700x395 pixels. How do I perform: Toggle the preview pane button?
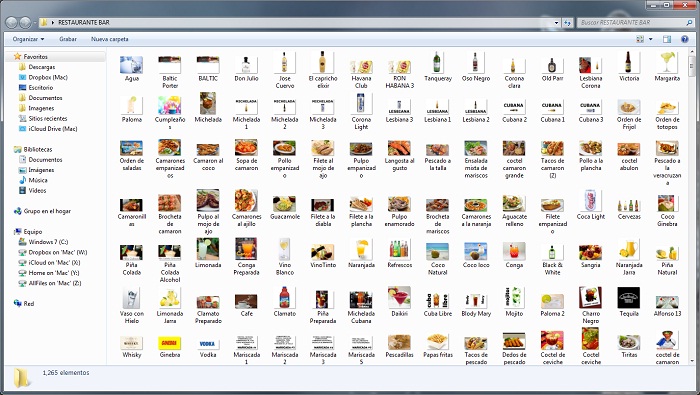pyautogui.click(x=667, y=39)
